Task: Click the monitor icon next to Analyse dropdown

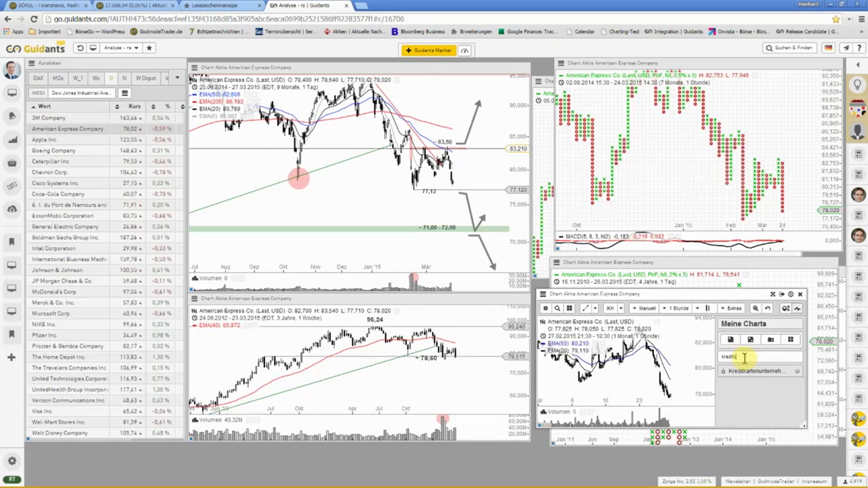Action: (93, 48)
